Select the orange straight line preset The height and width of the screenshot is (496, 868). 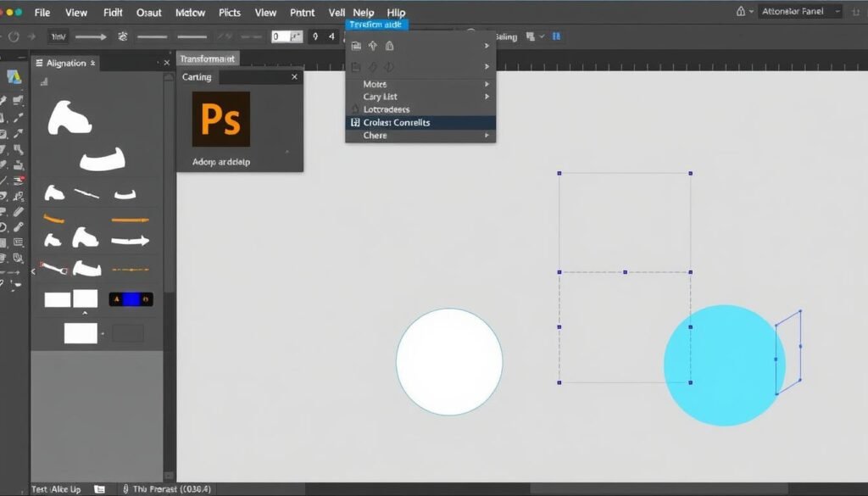[130, 220]
